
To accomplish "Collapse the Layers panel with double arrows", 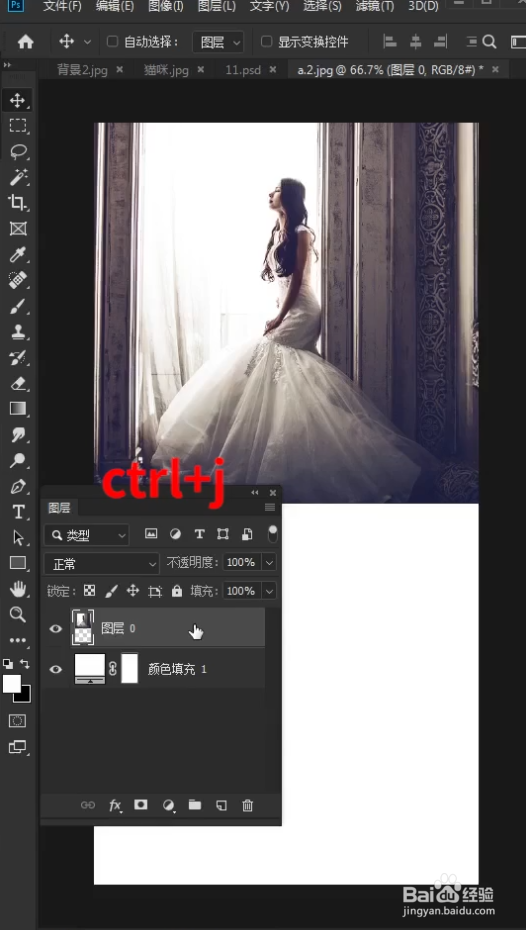I will [x=255, y=493].
